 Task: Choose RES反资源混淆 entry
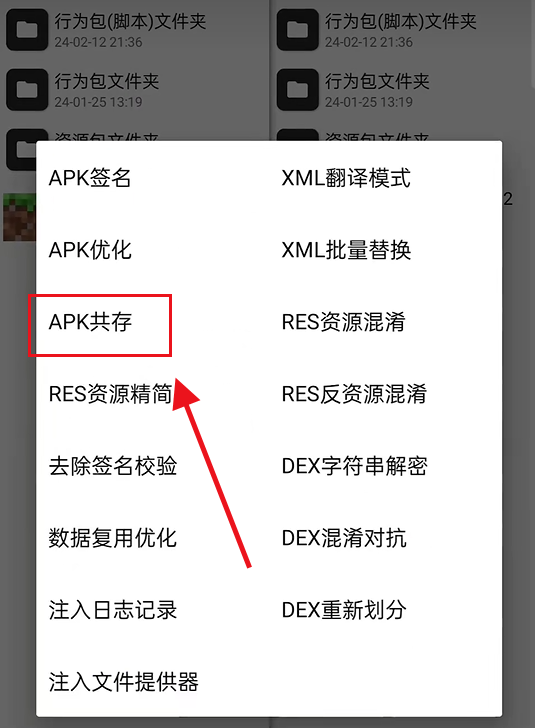click(x=354, y=394)
